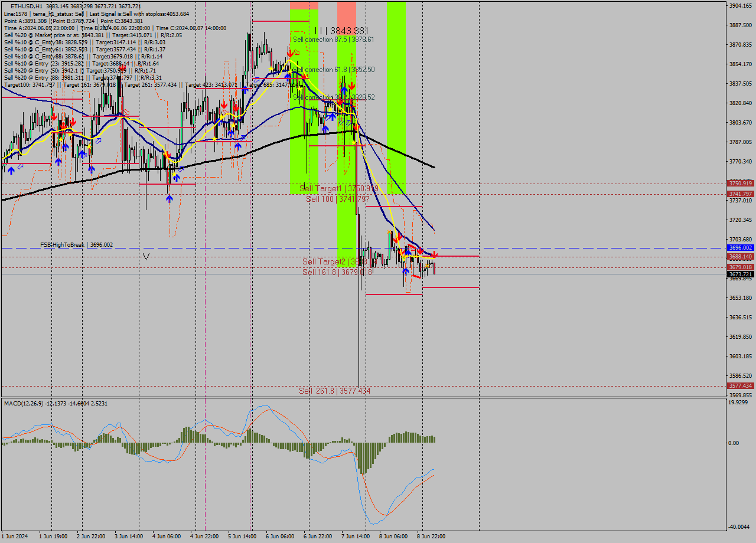Click the '5 Jun 14:00' time axis label
The width and height of the screenshot is (756, 543).
pyautogui.click(x=242, y=537)
